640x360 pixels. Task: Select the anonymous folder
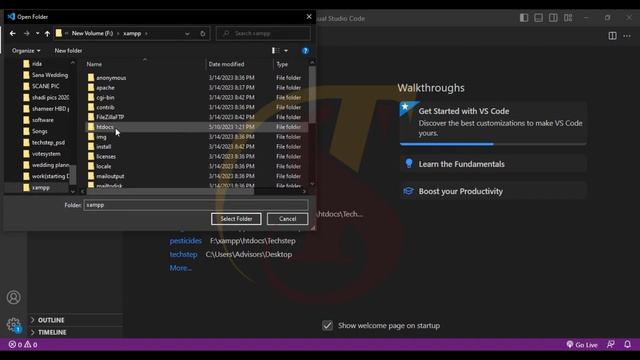111,78
